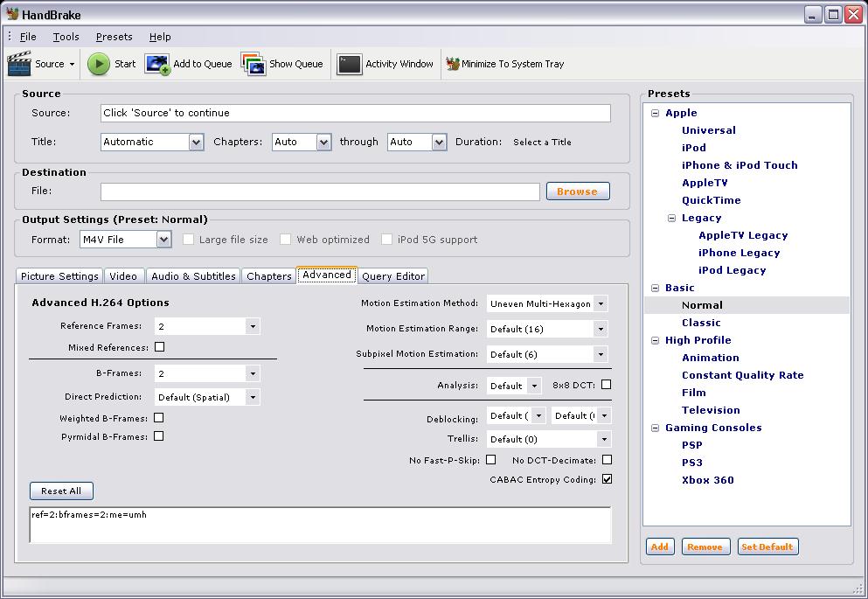
Task: Uncheck CABAC Entropy Coding
Action: (607, 479)
